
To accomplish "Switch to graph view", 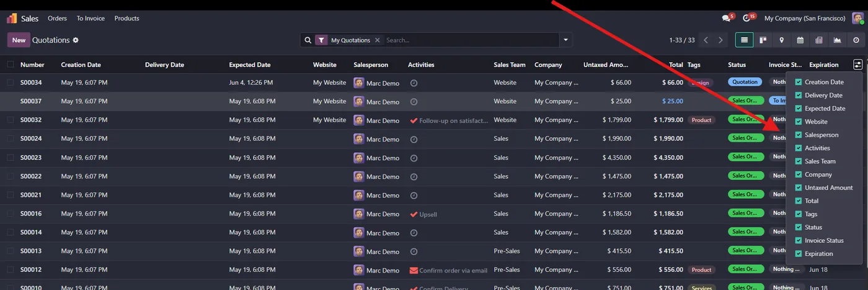I will 838,40.
